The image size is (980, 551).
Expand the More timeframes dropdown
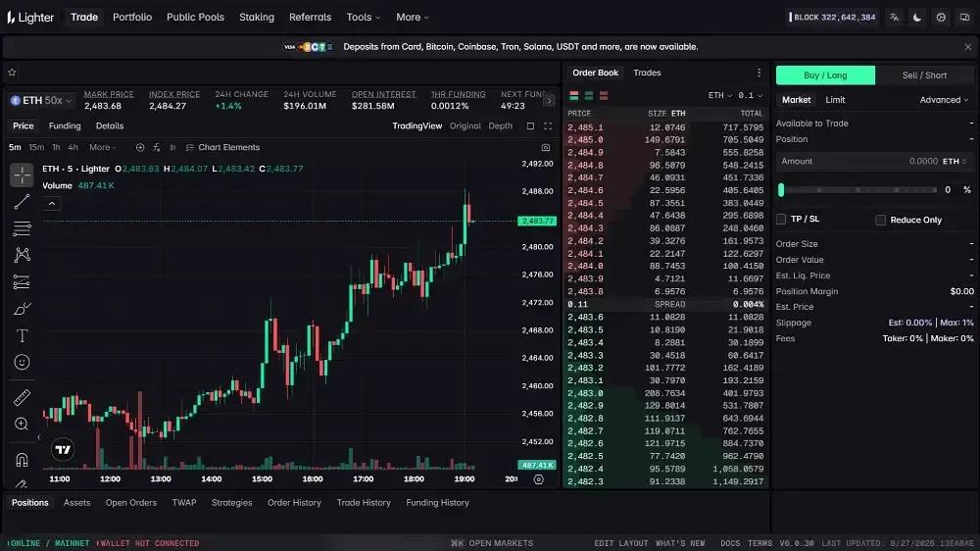[x=103, y=148]
